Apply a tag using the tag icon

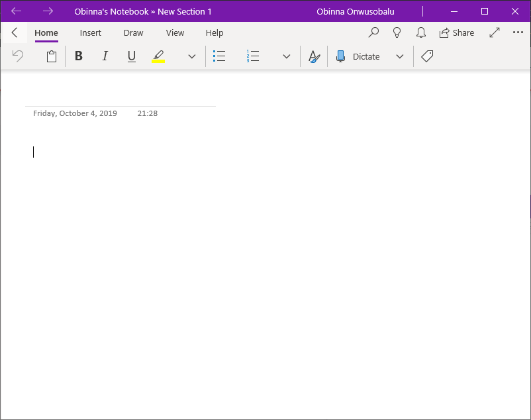pyautogui.click(x=426, y=56)
